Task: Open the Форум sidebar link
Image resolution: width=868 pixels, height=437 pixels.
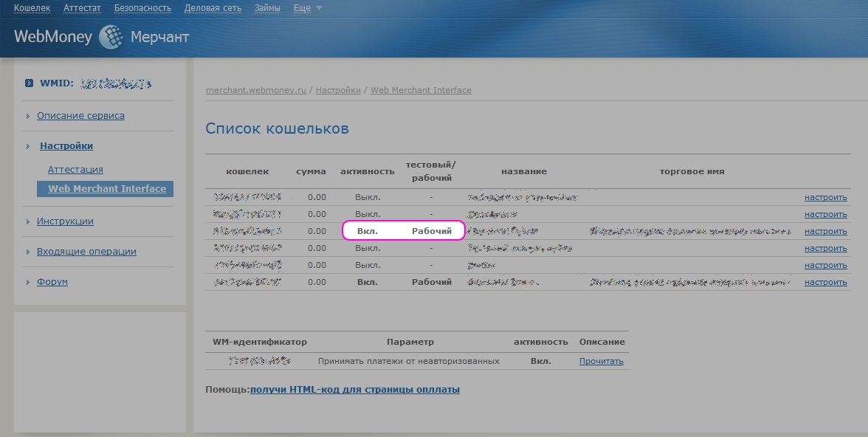Action: 52,282
